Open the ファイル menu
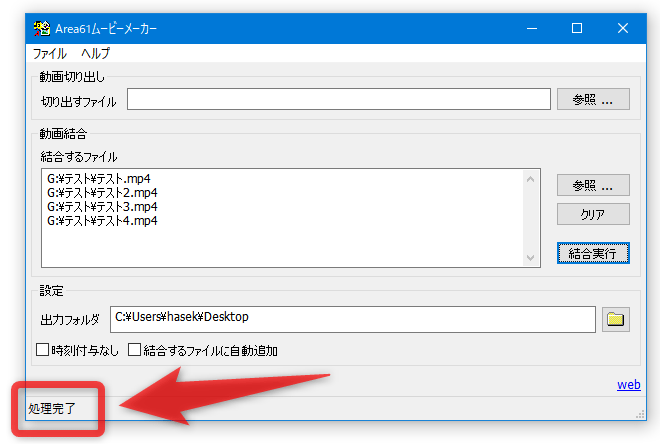 [x=50, y=53]
